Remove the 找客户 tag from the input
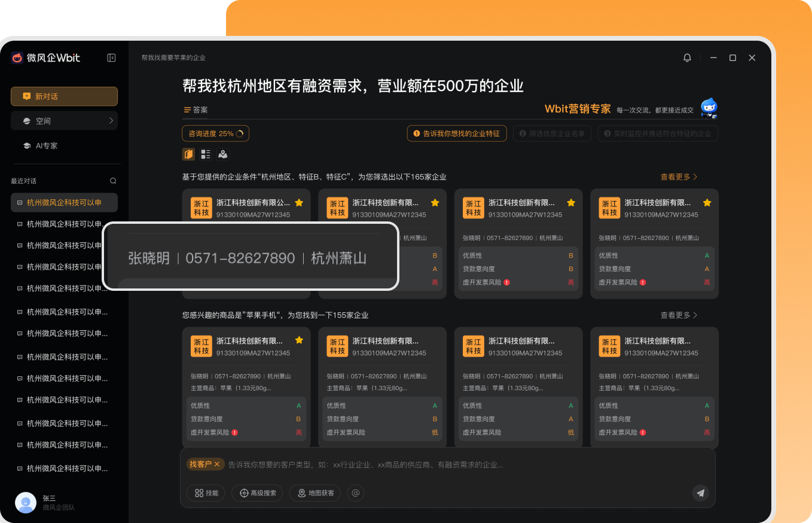This screenshot has height=523, width=812. tap(217, 464)
